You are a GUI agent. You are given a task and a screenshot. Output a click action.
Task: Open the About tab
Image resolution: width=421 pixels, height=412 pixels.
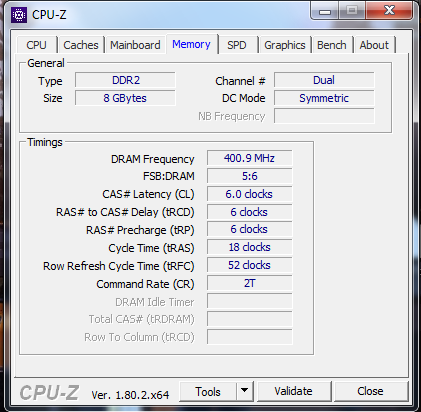click(374, 45)
